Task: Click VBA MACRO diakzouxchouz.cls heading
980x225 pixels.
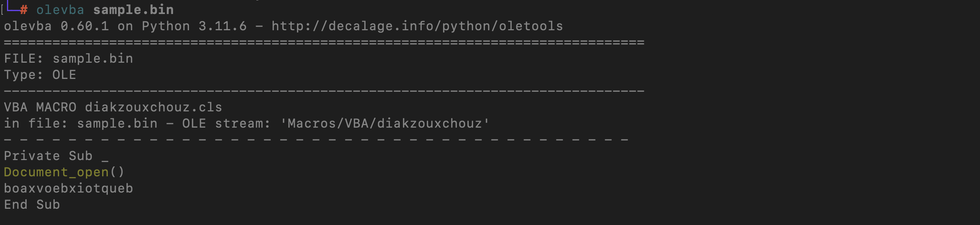Action: (113, 107)
